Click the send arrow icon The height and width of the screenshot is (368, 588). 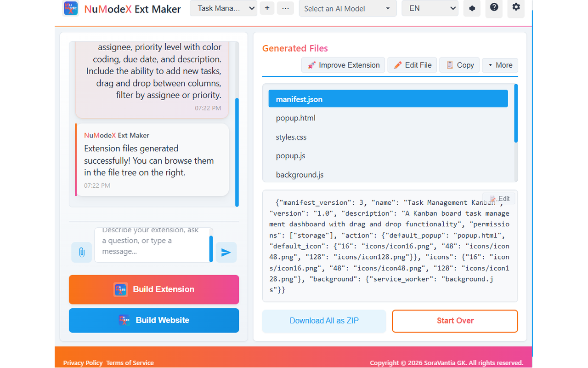click(226, 252)
